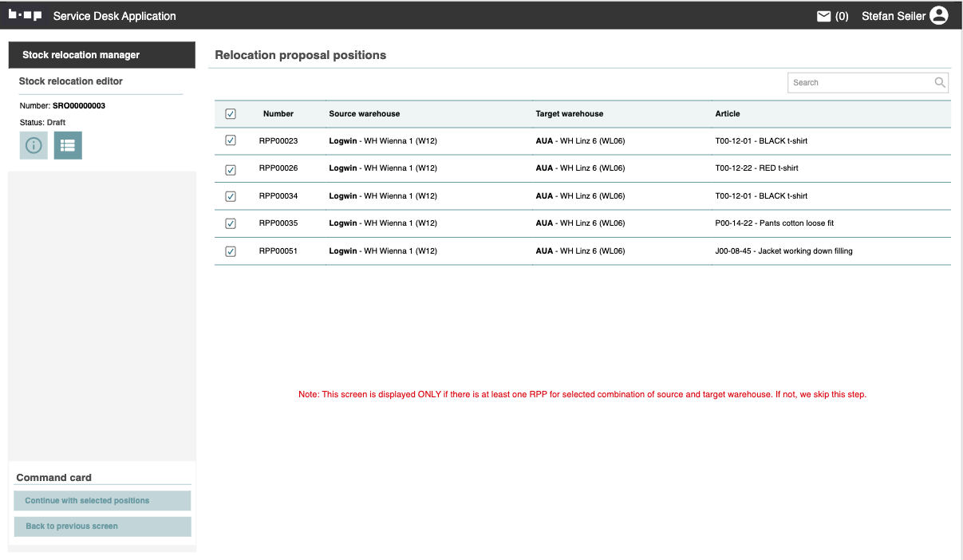Click the Continue with selected positions button
Screen dimensions: 963x560
[x=102, y=501]
